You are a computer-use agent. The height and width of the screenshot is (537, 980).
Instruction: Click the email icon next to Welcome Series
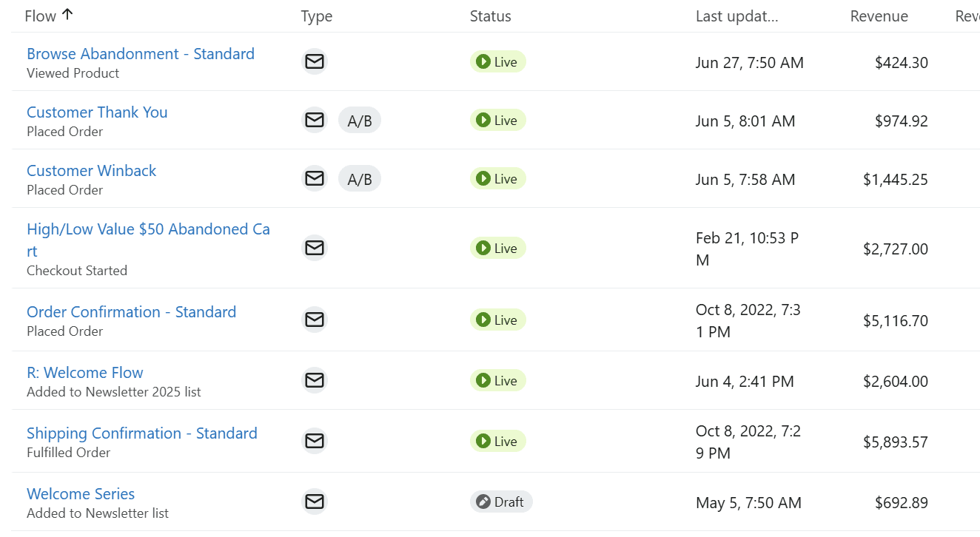[314, 501]
